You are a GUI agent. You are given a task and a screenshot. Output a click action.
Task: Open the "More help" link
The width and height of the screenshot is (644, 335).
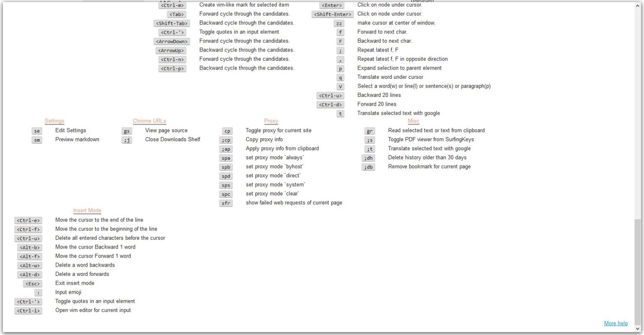pyautogui.click(x=615, y=323)
